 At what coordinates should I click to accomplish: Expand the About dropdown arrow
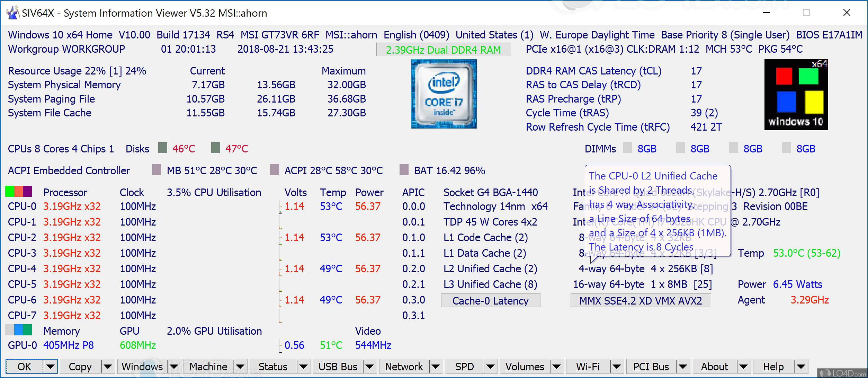pos(743,367)
